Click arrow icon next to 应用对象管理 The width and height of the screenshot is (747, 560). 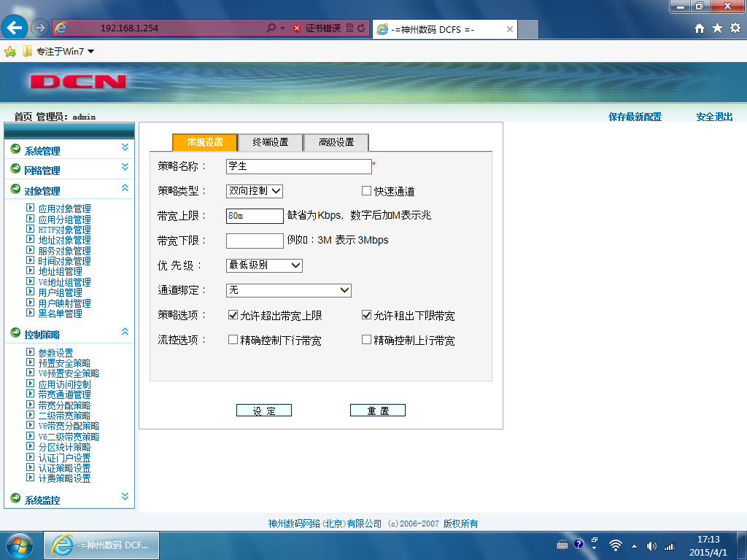[30, 208]
